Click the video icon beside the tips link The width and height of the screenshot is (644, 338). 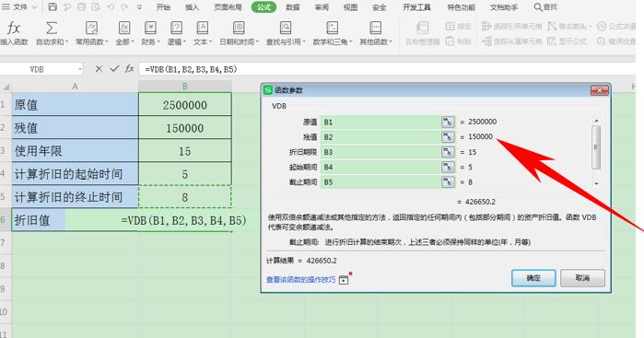point(344,280)
